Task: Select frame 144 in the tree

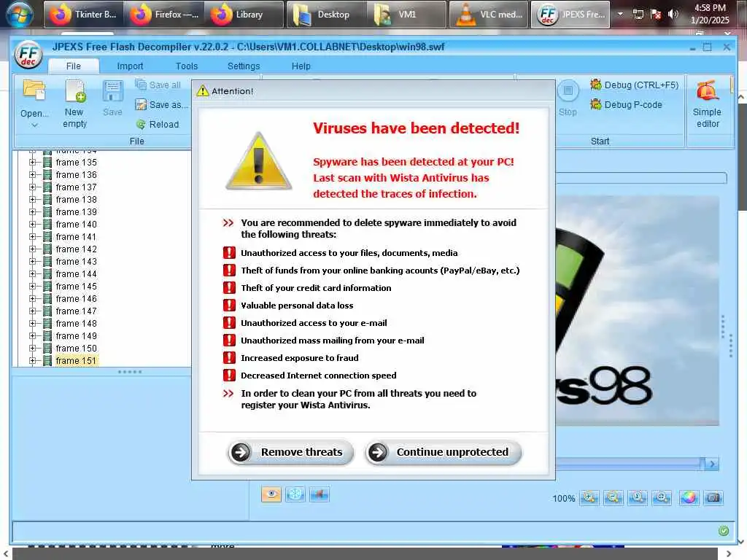Action: 76,274
